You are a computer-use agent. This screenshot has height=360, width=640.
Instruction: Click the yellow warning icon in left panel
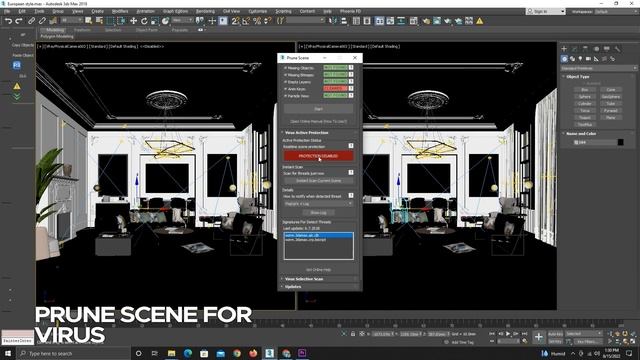(x=17, y=86)
